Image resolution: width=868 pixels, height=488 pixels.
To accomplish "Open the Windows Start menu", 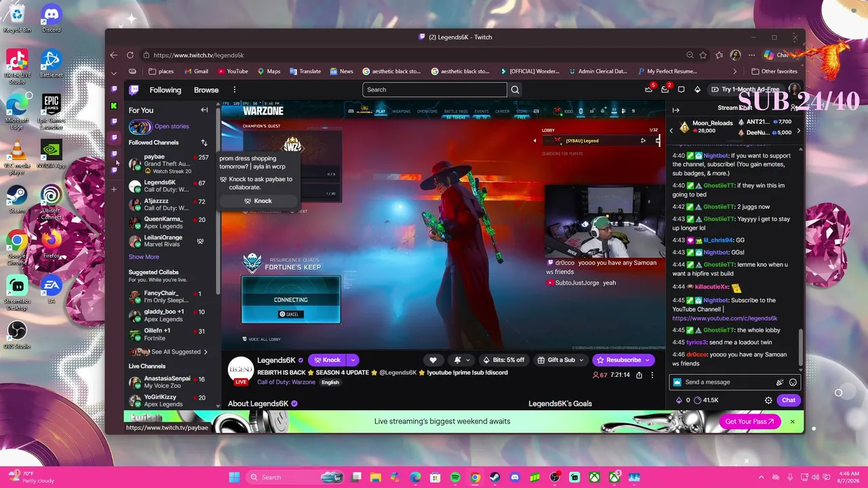I will pyautogui.click(x=234, y=477).
